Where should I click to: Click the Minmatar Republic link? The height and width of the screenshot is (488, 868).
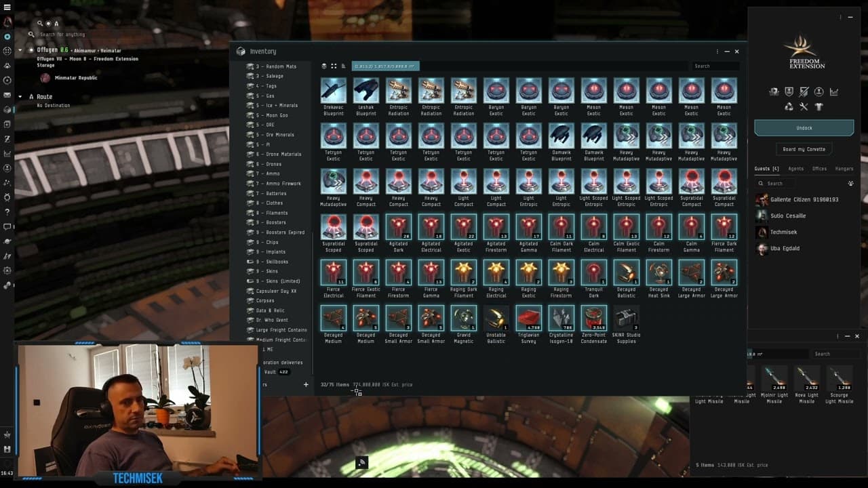(x=76, y=78)
